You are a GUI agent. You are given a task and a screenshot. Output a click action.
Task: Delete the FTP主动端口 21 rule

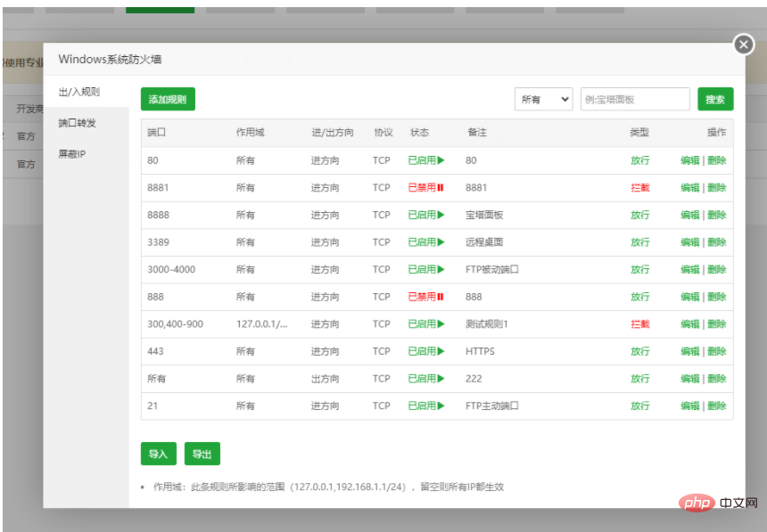click(717, 405)
